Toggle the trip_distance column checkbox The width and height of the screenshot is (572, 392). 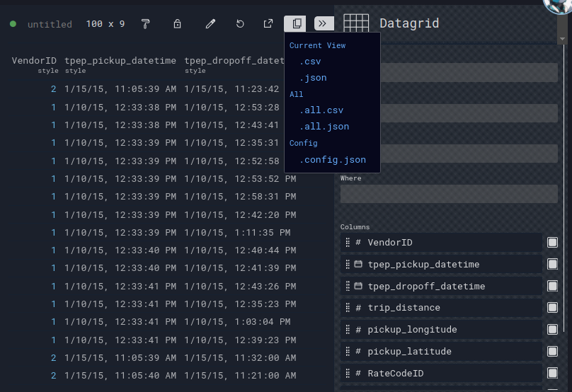[552, 308]
